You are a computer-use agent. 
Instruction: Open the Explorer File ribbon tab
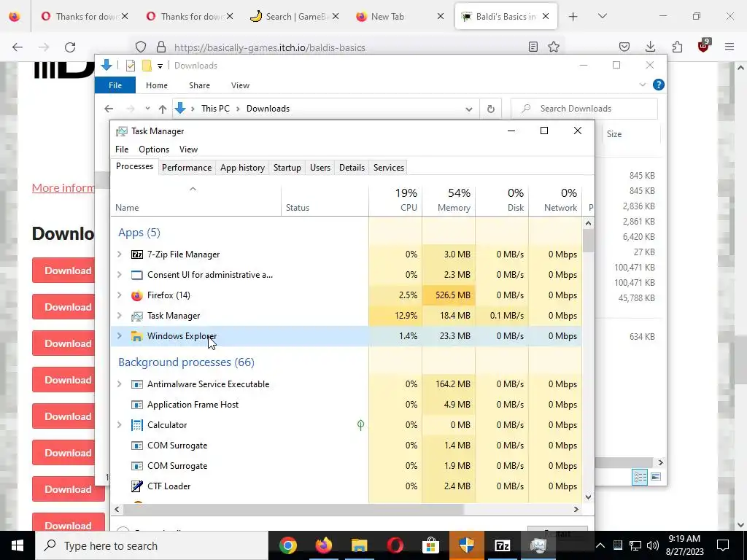pyautogui.click(x=115, y=85)
